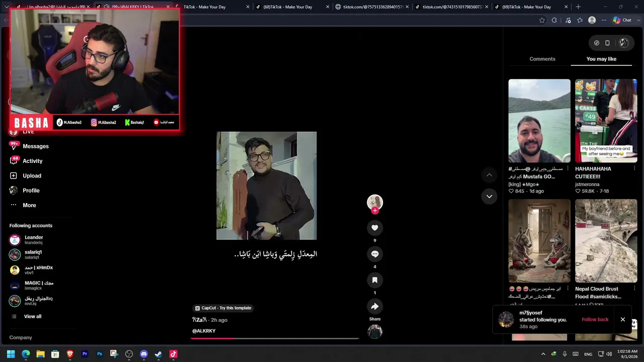Open options menu for Nepal Cloud Brust video
This screenshot has width=644, height=362.
tap(634, 289)
